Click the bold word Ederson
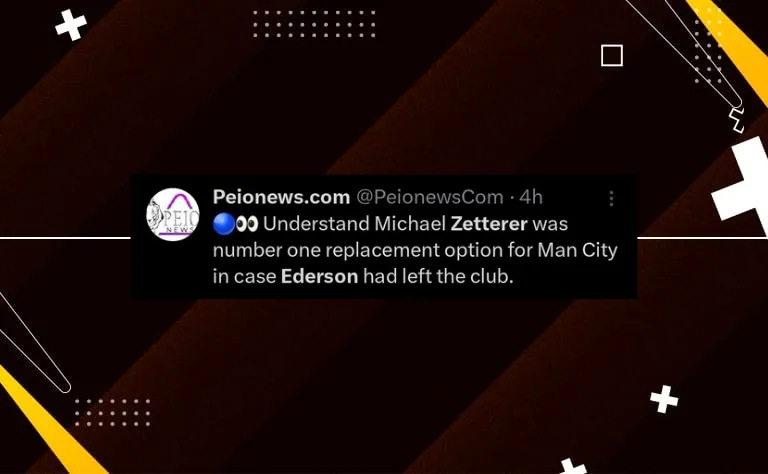The height and width of the screenshot is (474, 768). click(319, 277)
